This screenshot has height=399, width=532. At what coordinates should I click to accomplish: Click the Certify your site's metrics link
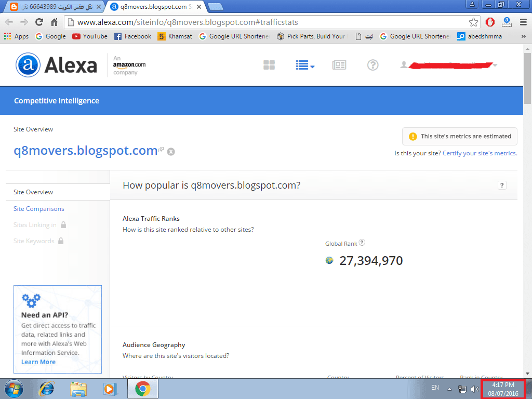480,153
